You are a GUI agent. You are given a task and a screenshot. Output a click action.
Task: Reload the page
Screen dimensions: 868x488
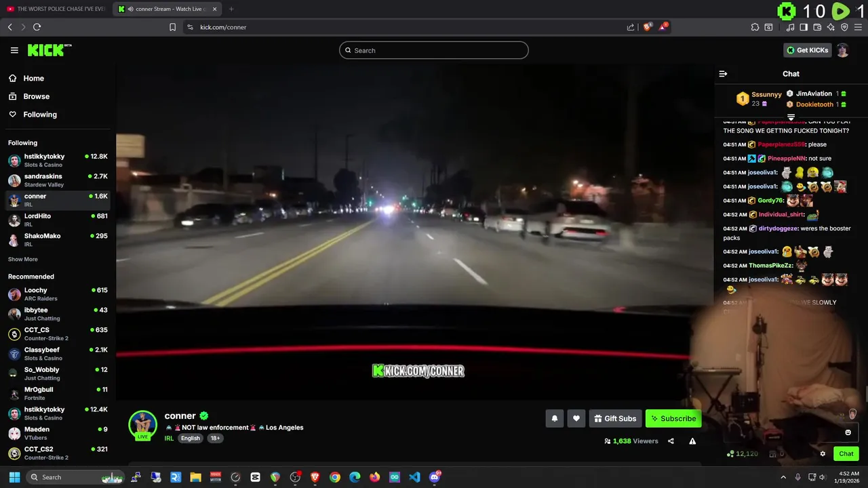tap(37, 27)
